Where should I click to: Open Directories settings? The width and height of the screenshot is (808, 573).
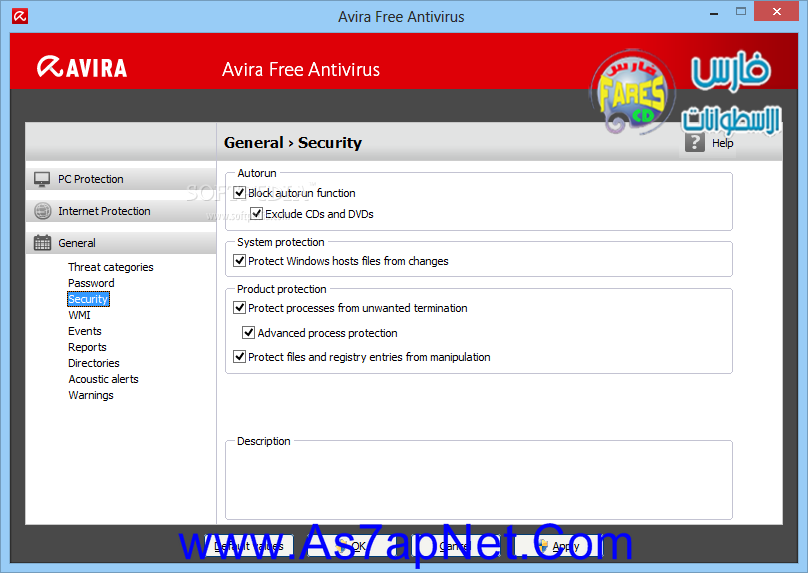pos(94,363)
